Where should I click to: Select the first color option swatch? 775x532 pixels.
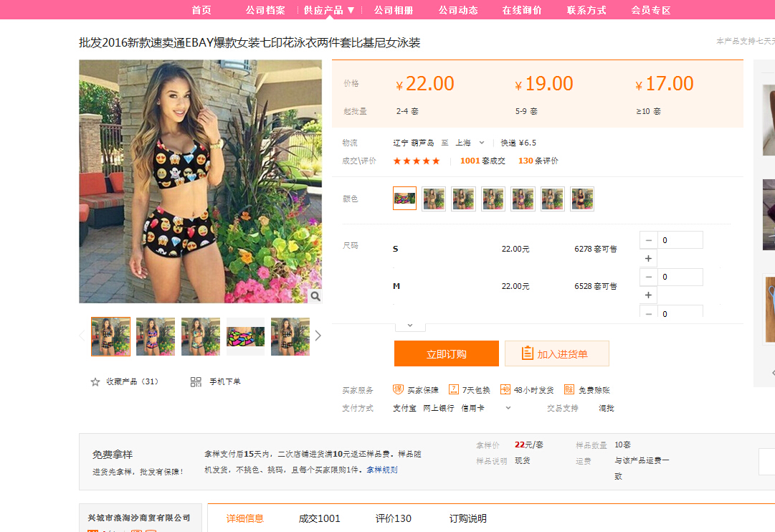click(404, 199)
